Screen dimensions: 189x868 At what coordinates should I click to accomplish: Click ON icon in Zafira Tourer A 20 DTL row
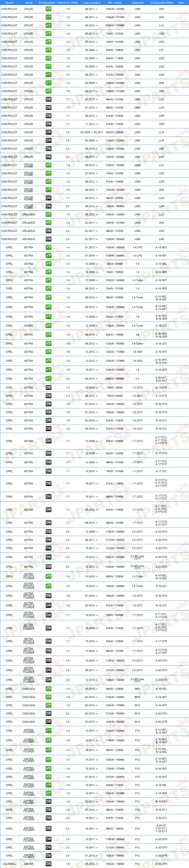pyautogui.click(x=49, y=818)
